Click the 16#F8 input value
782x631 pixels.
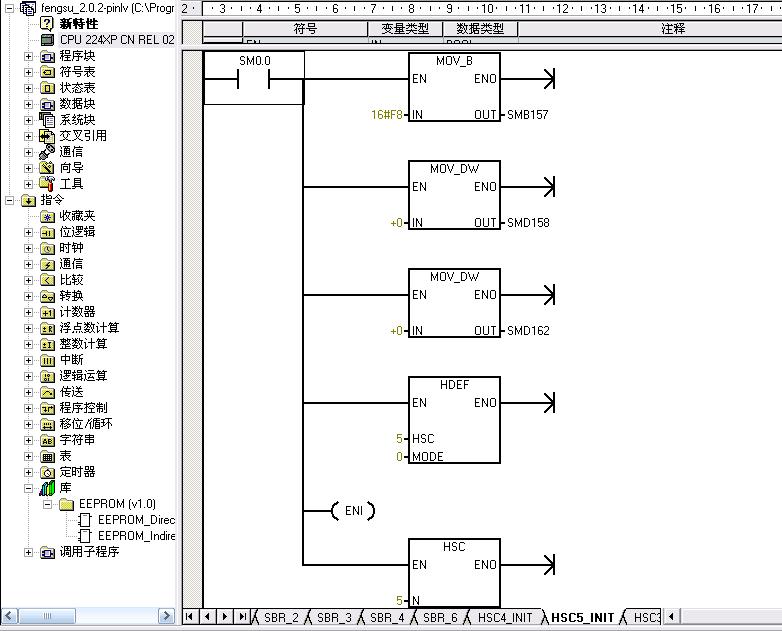coord(387,115)
